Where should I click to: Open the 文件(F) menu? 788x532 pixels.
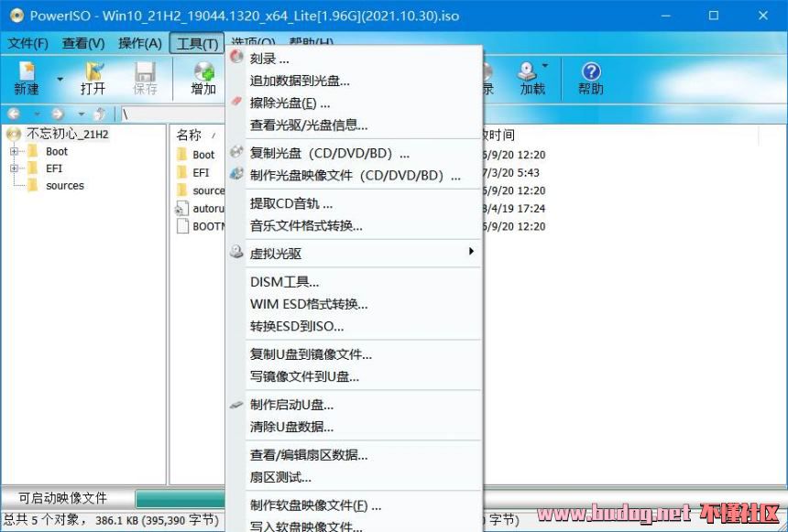pyautogui.click(x=27, y=44)
